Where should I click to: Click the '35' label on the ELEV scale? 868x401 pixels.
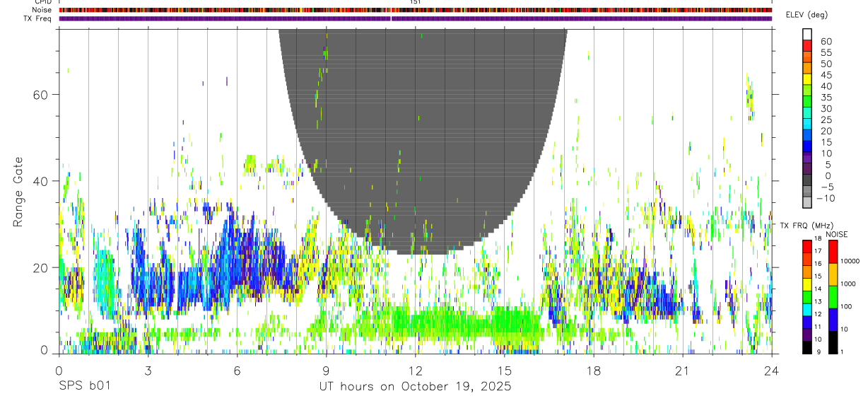[x=826, y=98]
